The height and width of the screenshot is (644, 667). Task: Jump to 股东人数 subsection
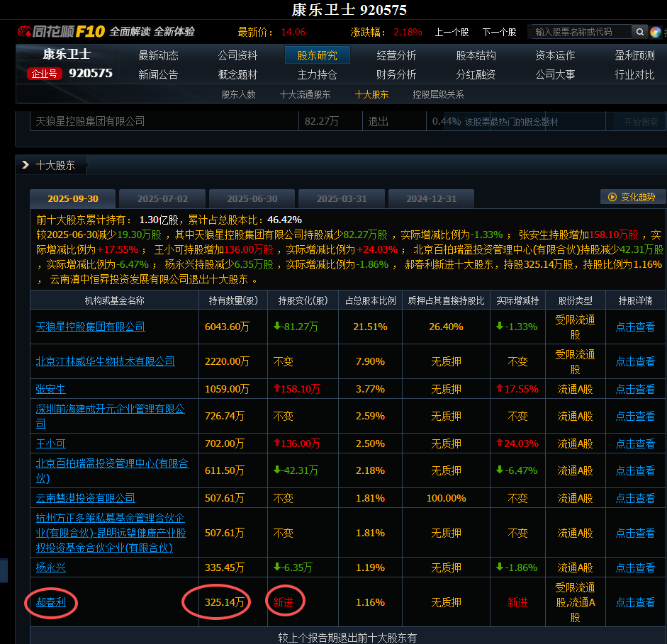[238, 94]
